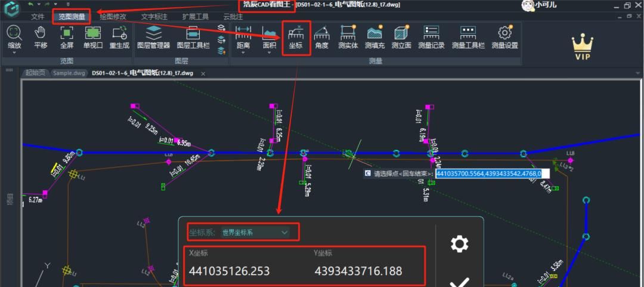Open 测量设置 measurement settings
The height and width of the screenshot is (287, 644).
tap(505, 37)
